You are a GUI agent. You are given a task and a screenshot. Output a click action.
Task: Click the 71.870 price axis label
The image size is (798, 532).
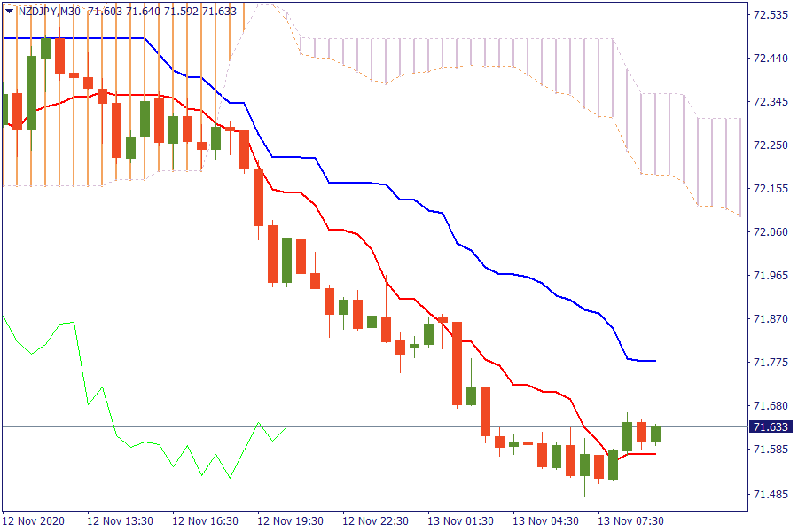770,318
